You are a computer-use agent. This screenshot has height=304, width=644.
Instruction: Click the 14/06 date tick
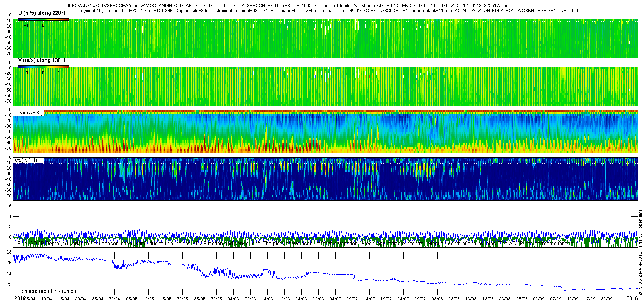(267, 299)
